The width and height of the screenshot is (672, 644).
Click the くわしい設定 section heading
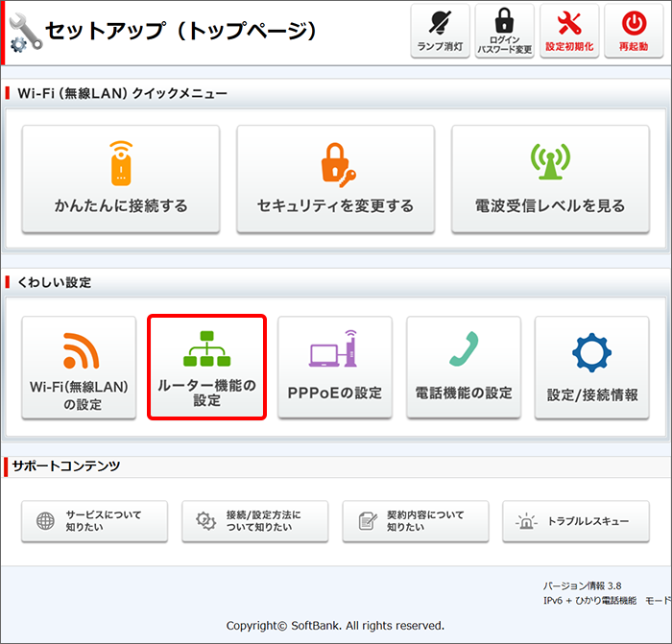pos(54,282)
